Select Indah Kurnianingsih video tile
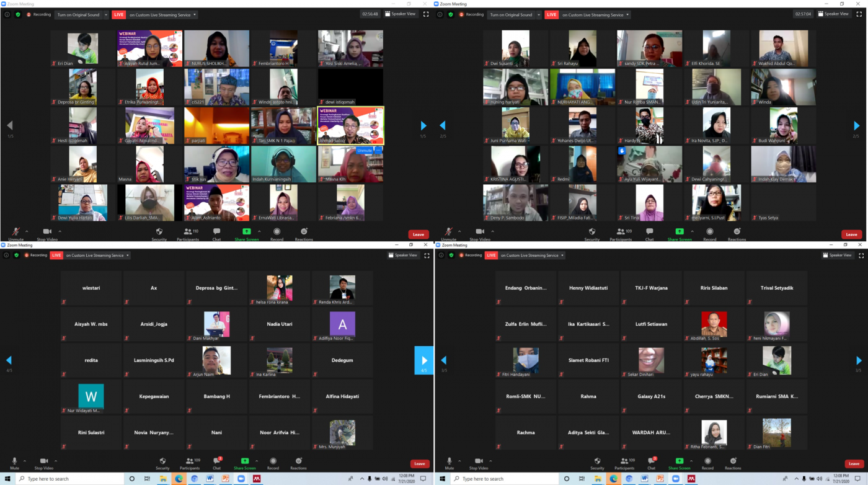This screenshot has height=485, width=868. [283, 164]
